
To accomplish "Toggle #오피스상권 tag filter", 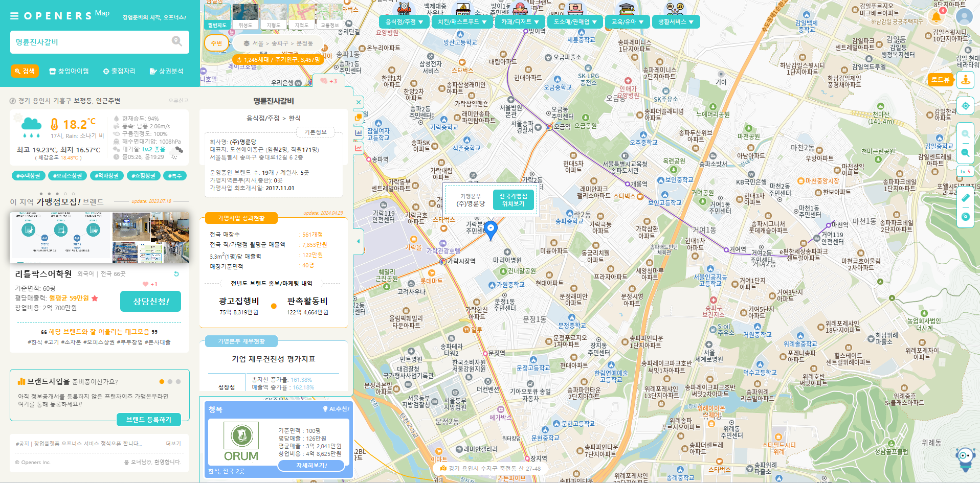I will (x=68, y=176).
